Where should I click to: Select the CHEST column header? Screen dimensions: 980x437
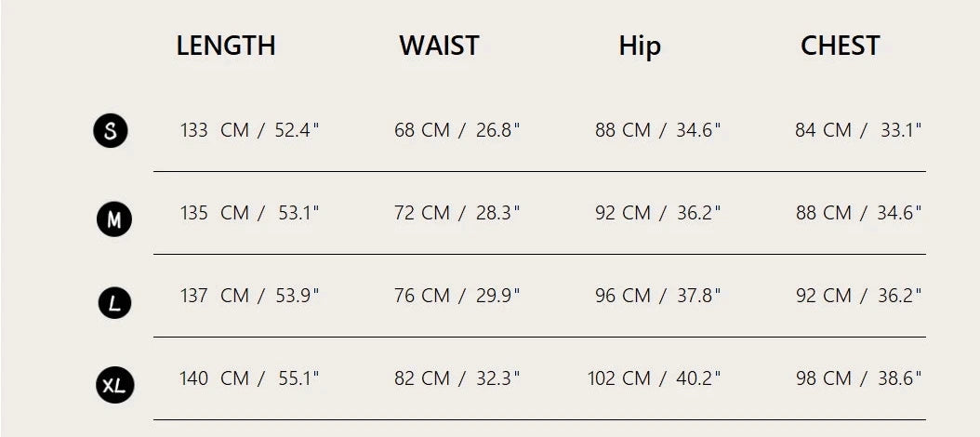pos(840,46)
